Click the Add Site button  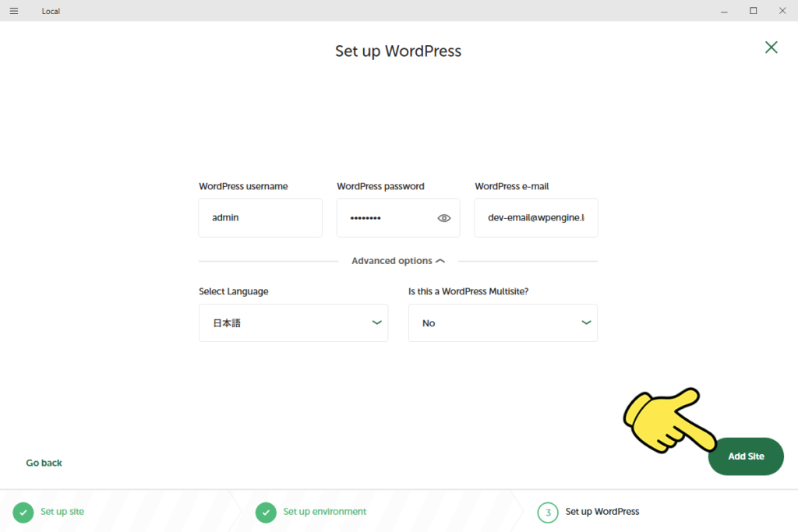click(x=746, y=456)
